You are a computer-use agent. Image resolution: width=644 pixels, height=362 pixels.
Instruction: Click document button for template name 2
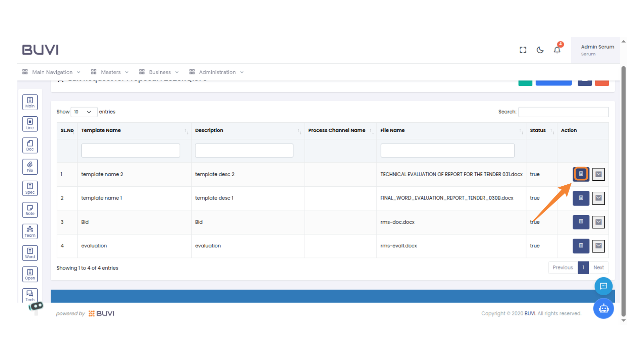(x=581, y=174)
